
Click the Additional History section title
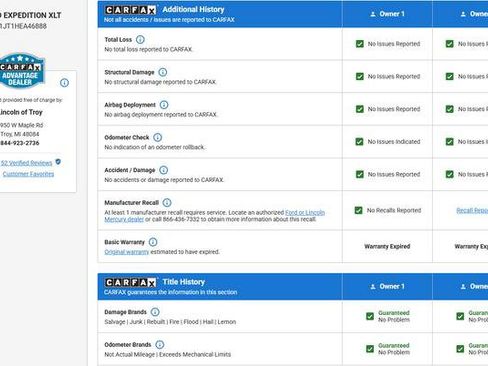193,10
